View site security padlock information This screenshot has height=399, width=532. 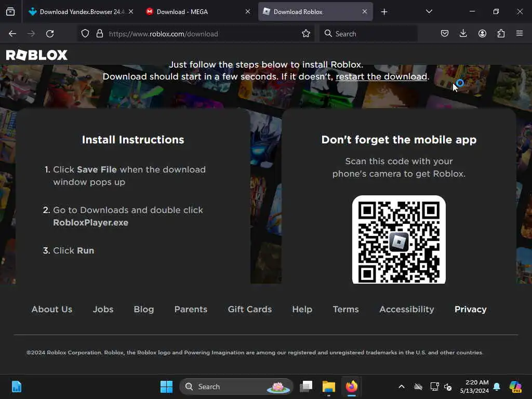99,34
